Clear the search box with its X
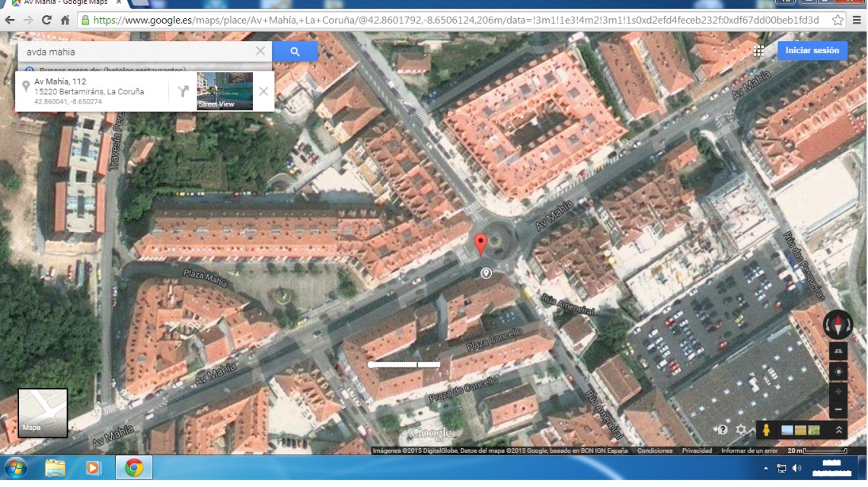868x487 pixels. 260,51
